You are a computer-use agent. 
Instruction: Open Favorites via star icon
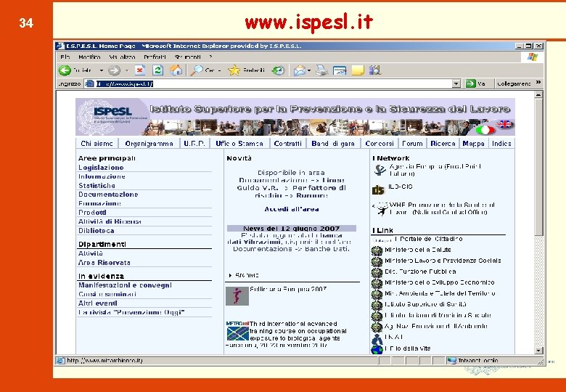(x=234, y=70)
